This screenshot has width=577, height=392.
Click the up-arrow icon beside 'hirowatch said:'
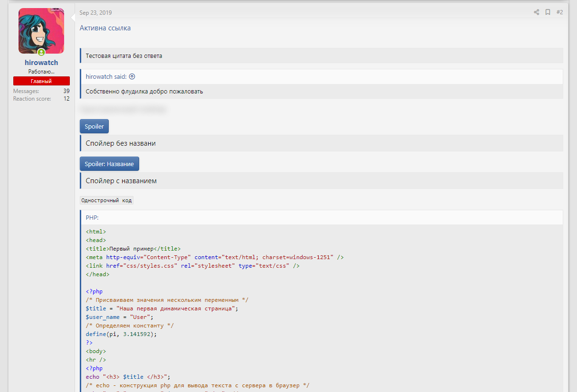pos(132,76)
